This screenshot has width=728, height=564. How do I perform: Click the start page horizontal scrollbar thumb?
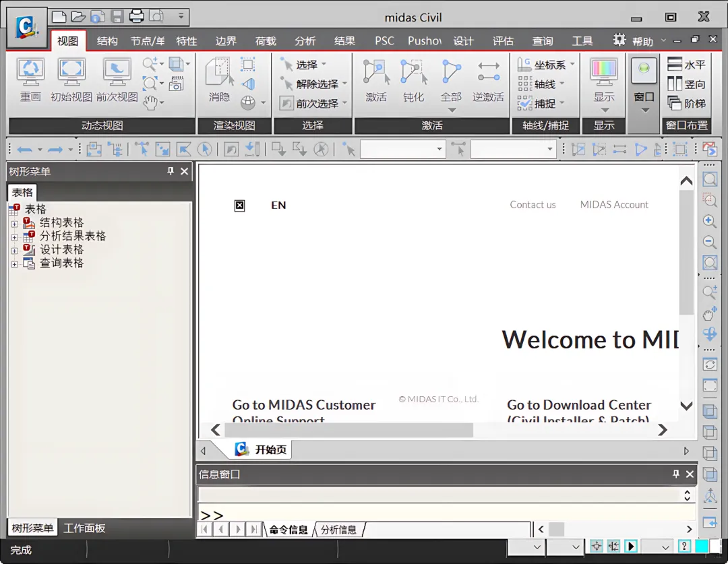tap(348, 430)
